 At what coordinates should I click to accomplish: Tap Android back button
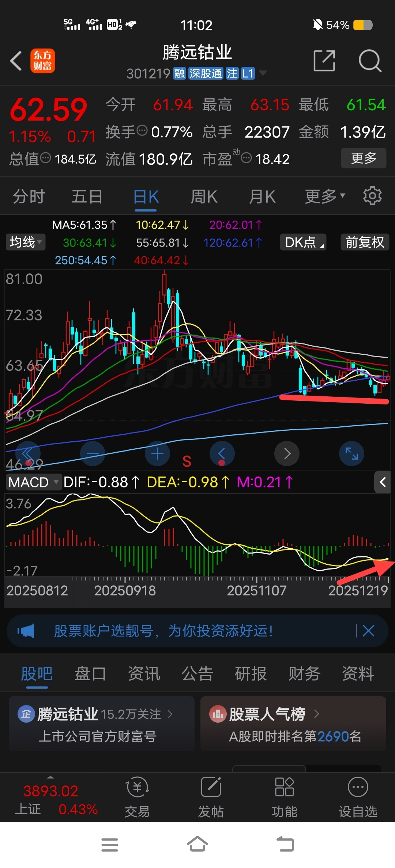[x=285, y=844]
